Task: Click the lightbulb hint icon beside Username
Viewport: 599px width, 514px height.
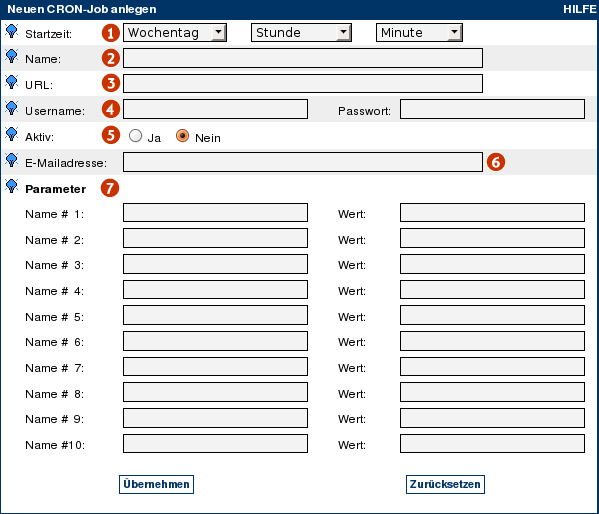Action: tap(11, 108)
